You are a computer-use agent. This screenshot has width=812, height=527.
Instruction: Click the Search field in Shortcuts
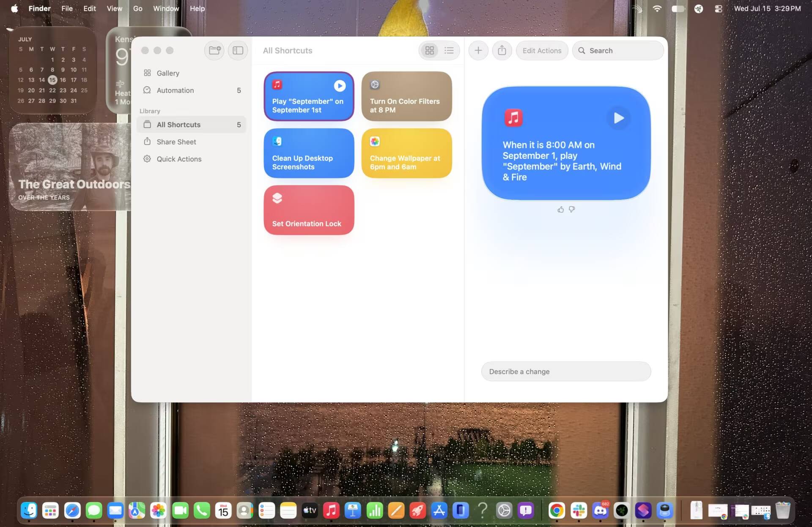(618, 50)
